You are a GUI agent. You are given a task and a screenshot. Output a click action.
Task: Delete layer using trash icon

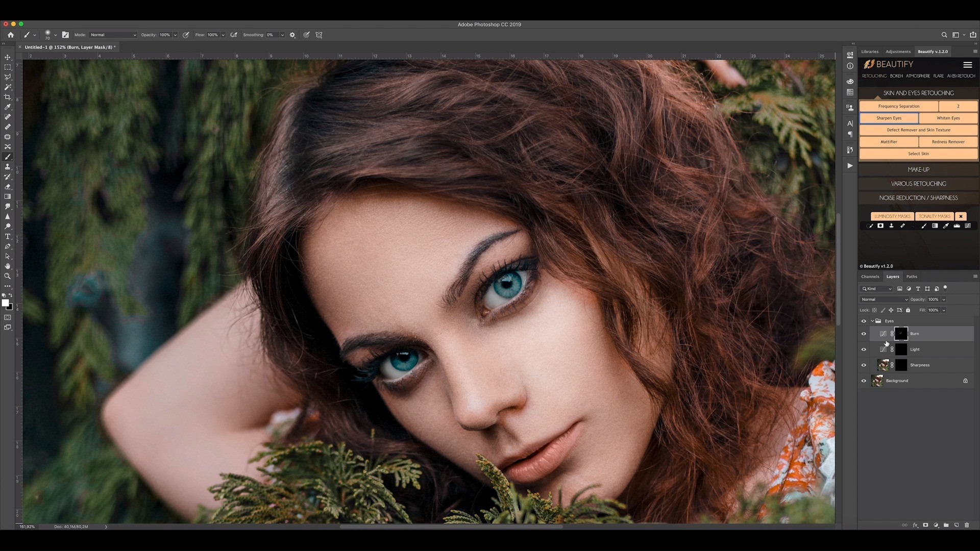(967, 525)
